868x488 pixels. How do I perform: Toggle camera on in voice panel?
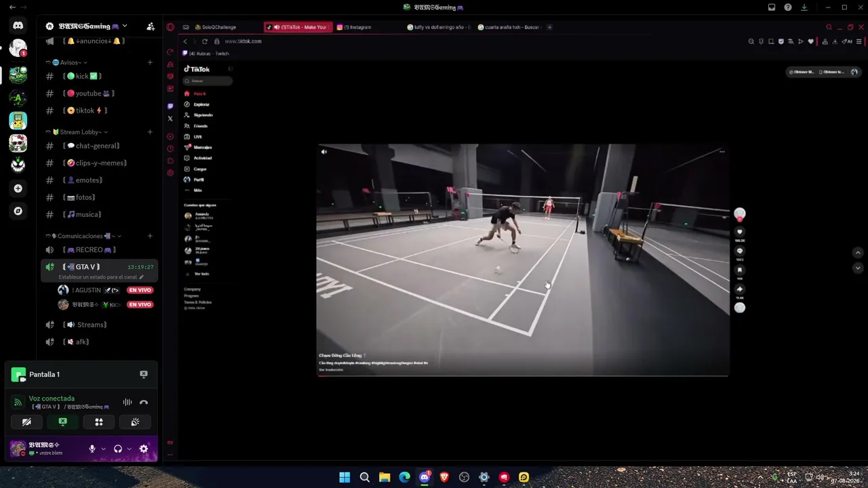tap(26, 422)
